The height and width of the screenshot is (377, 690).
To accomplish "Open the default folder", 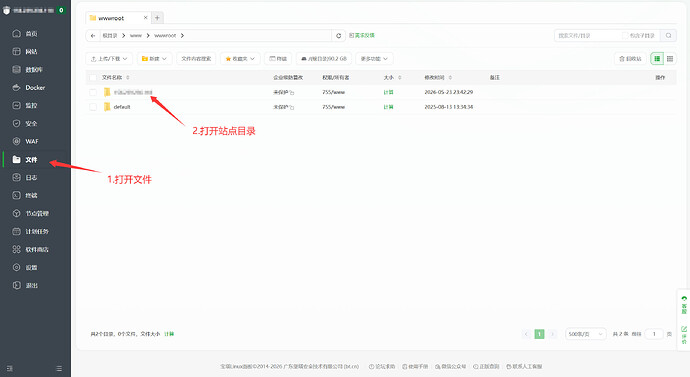I will pos(122,107).
